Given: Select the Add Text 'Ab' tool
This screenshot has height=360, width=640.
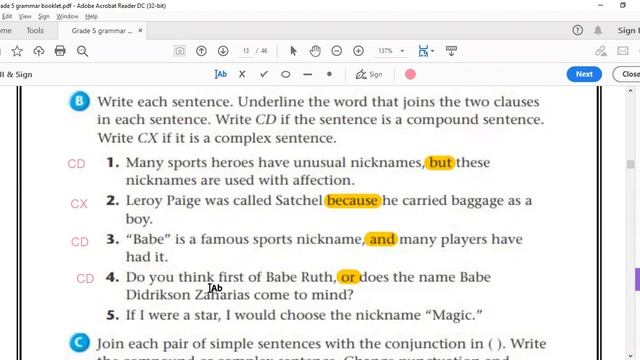Looking at the screenshot, I should click(x=220, y=74).
